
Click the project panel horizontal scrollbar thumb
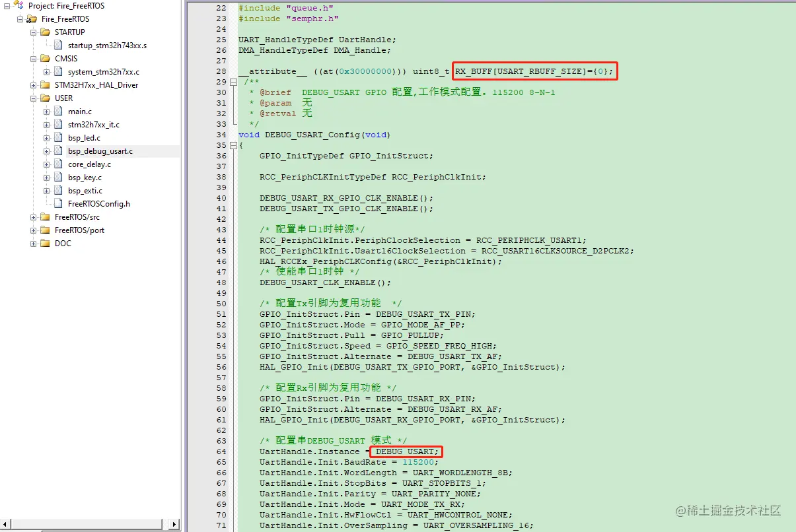pos(86,525)
